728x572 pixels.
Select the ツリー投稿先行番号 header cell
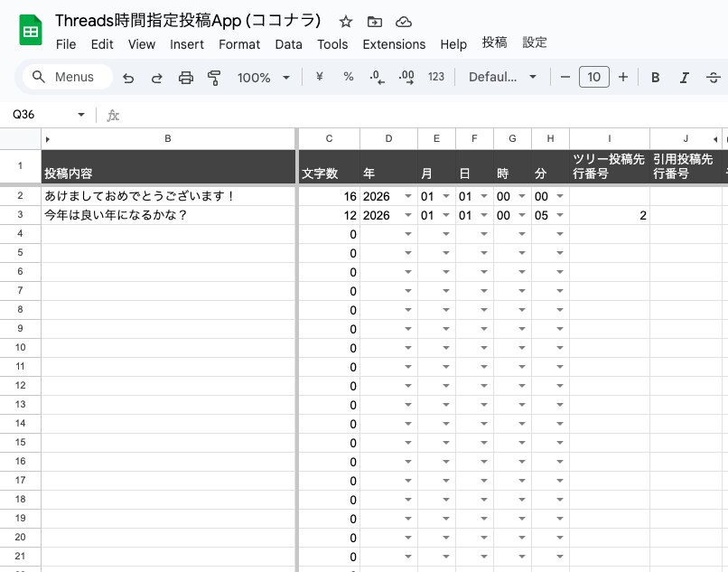(x=609, y=166)
